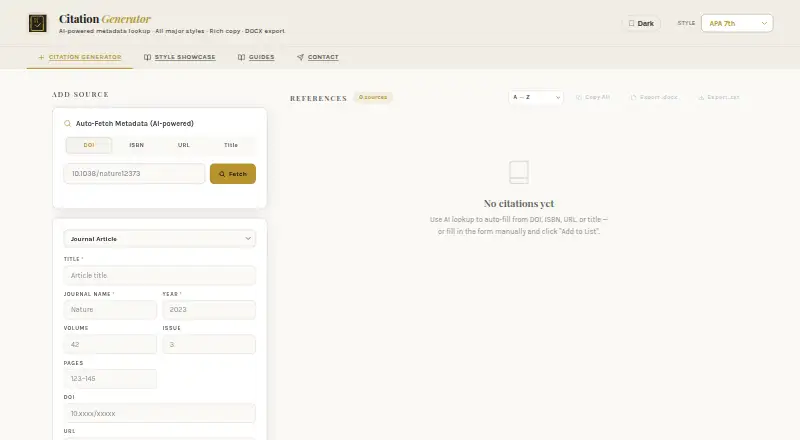
Task: Open the A–Z sort dropdown
Action: [536, 97]
